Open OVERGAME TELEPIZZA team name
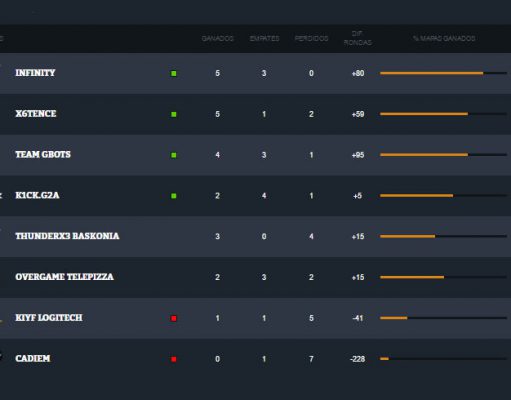The image size is (511, 400). [x=64, y=277]
